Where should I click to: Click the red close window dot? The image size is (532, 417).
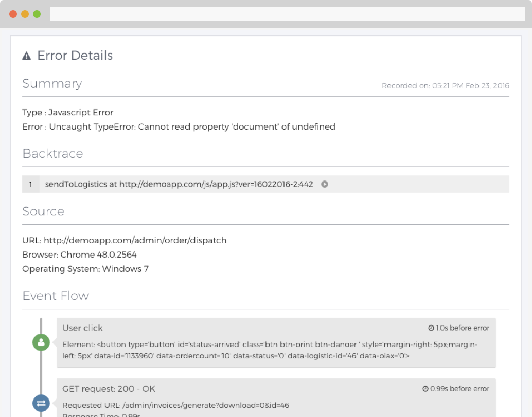pyautogui.click(x=13, y=14)
